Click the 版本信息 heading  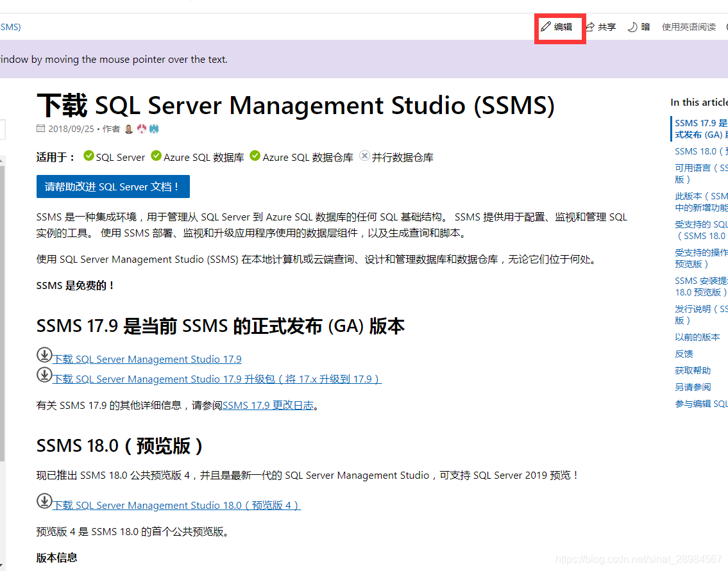pos(56,558)
